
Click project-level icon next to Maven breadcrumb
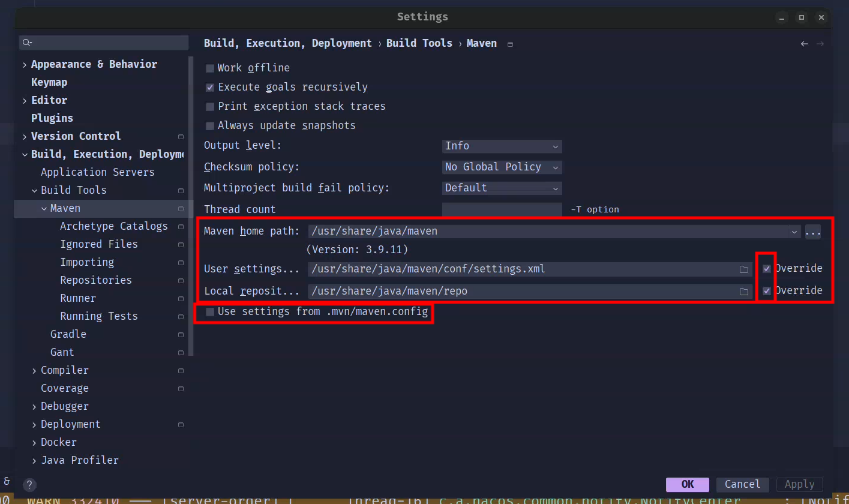pyautogui.click(x=510, y=44)
